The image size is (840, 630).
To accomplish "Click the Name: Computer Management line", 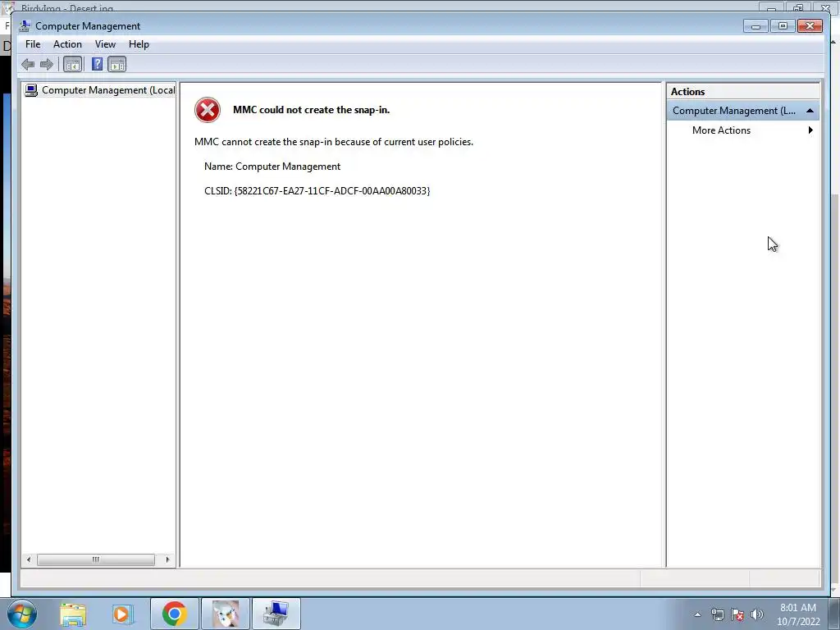I will click(x=272, y=166).
